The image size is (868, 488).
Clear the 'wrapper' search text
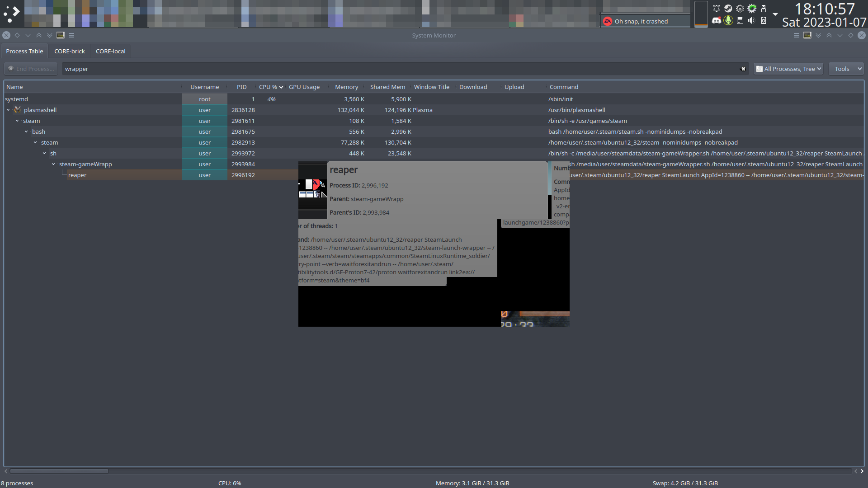click(743, 69)
